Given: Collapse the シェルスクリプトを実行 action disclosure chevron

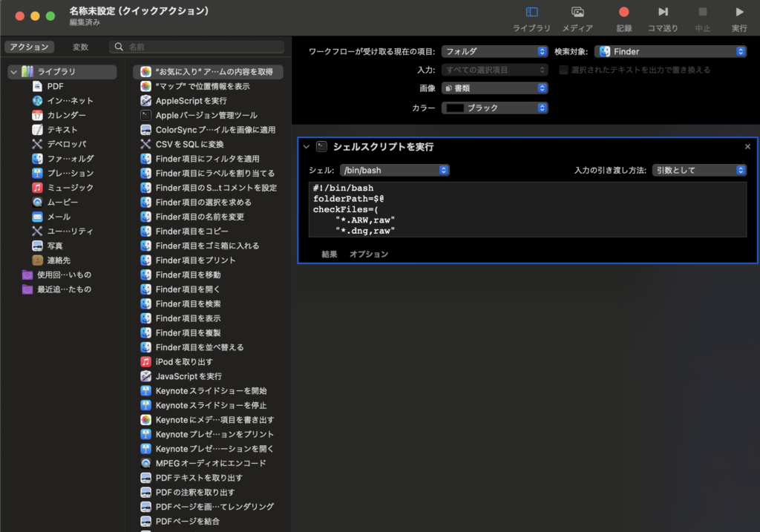Looking at the screenshot, I should pyautogui.click(x=306, y=147).
